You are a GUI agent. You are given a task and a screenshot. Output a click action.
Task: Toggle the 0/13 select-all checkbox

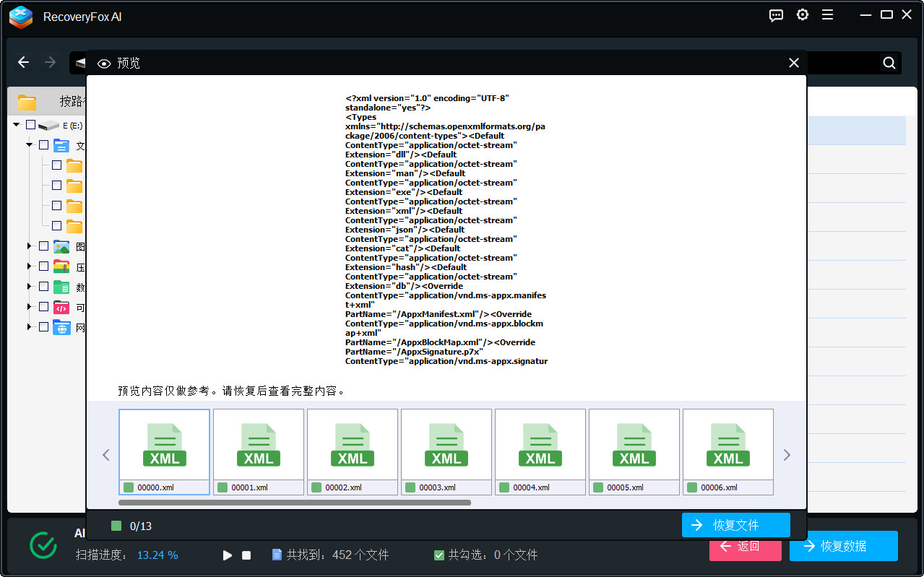coord(116,526)
